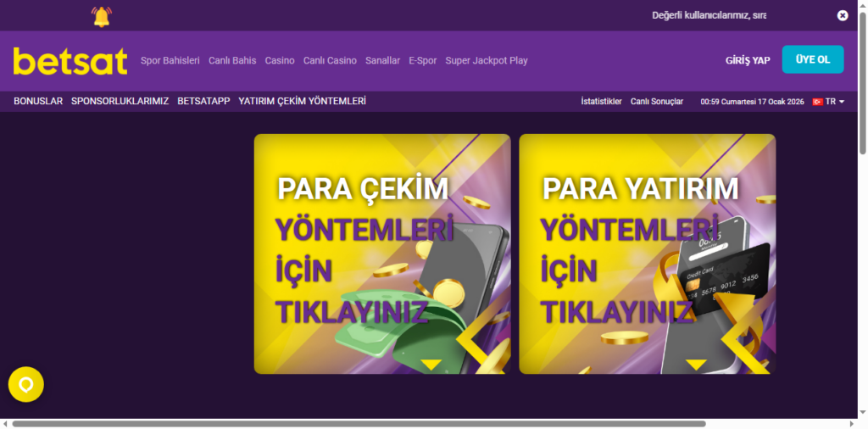Go to Canlı Bahis section

point(232,61)
